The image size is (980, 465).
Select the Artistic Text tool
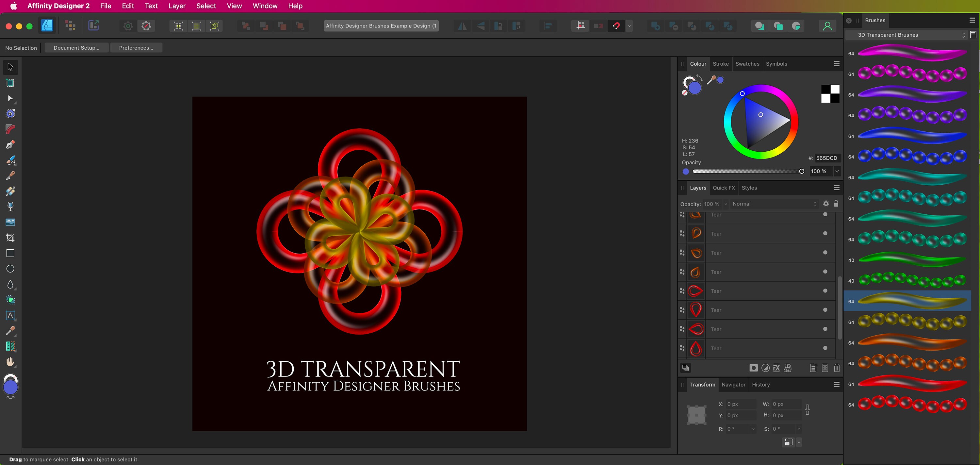pos(10,315)
